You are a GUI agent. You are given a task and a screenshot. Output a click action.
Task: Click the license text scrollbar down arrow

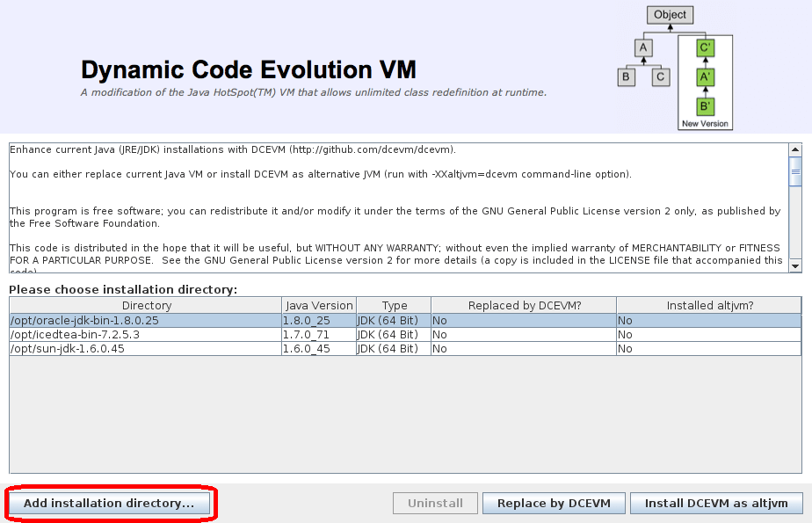(795, 266)
